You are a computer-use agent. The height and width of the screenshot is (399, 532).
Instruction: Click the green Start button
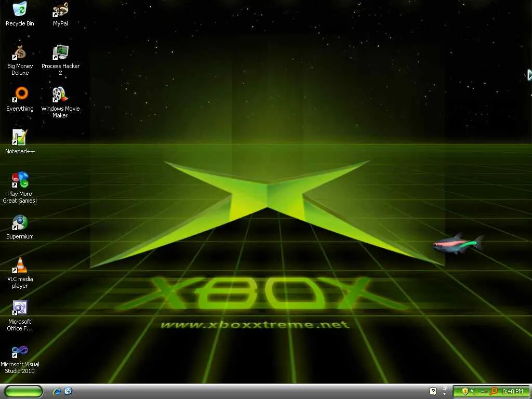coord(24,391)
